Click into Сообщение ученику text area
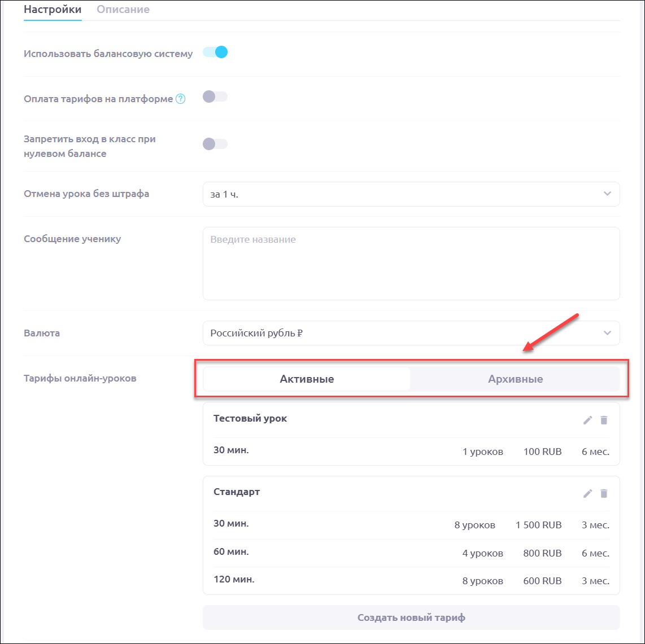This screenshot has height=644, width=645. 411,264
